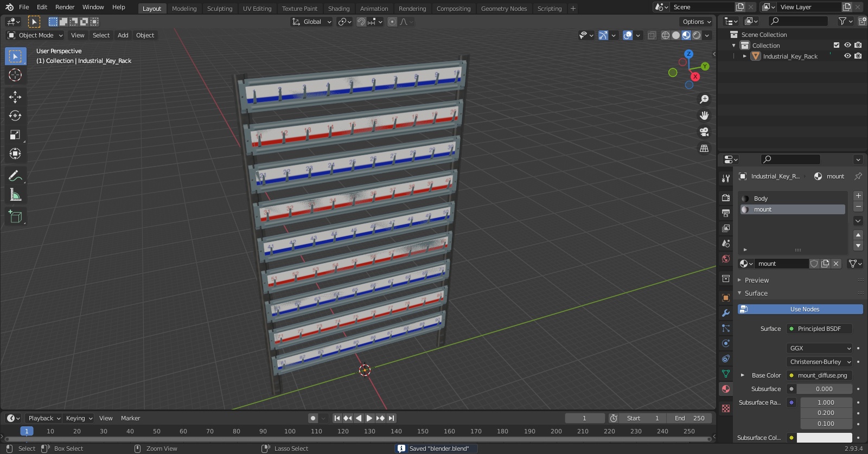
Task: Open the Texture properties tab
Action: [x=726, y=408]
